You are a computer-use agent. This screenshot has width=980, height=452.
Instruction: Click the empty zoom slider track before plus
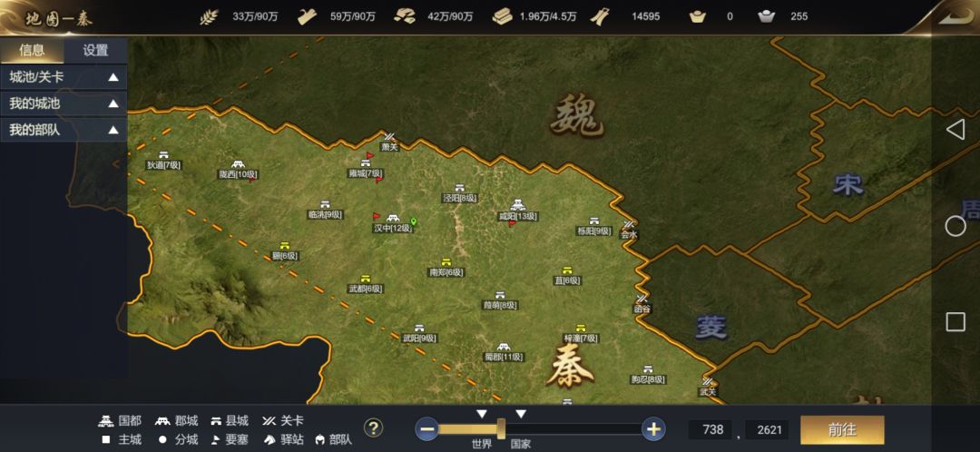pos(573,429)
